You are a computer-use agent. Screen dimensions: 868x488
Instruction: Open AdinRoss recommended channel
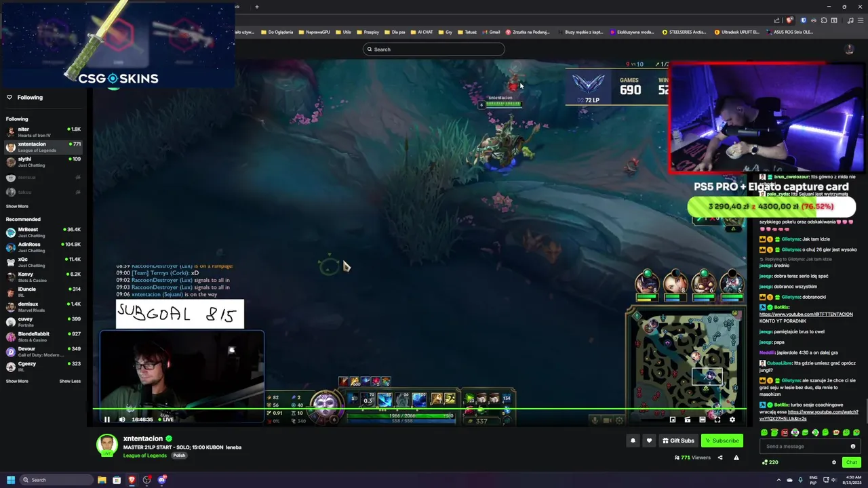coord(43,247)
